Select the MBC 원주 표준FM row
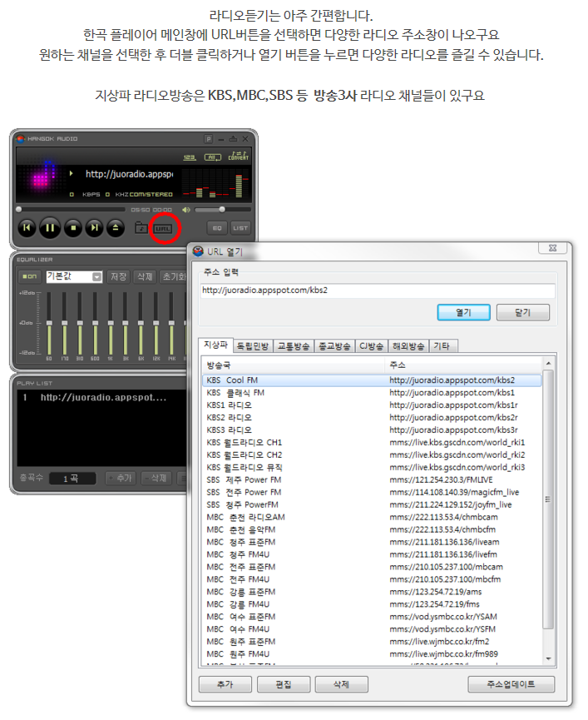The height and width of the screenshot is (720, 588). [x=372, y=642]
